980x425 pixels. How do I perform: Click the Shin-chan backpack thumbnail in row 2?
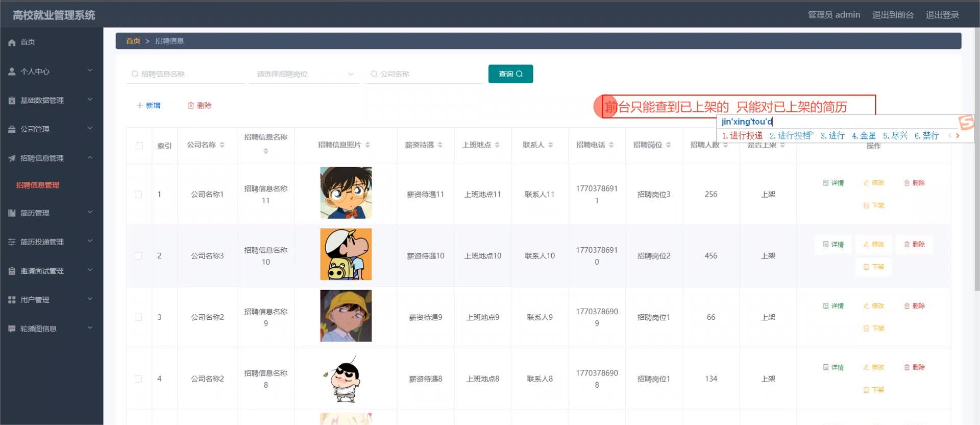(x=346, y=254)
